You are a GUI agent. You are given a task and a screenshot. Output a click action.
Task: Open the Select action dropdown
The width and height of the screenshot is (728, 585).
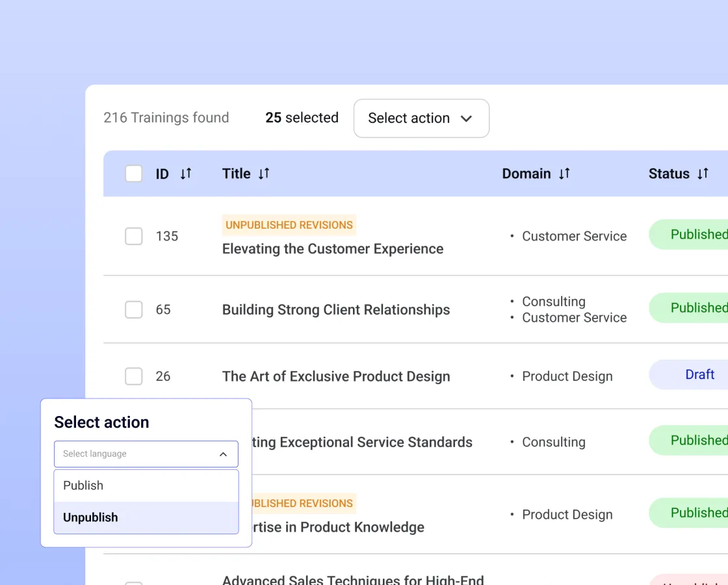click(x=421, y=118)
